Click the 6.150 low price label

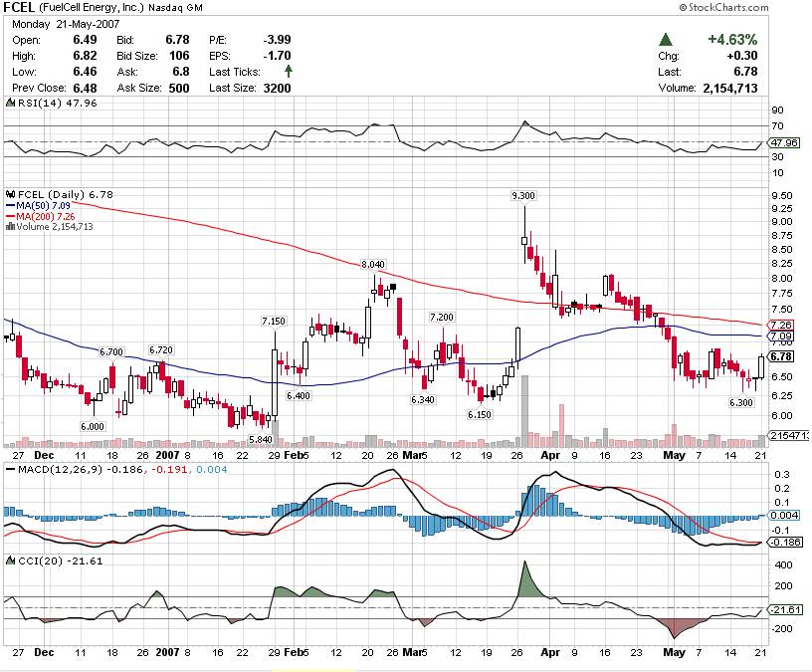click(x=479, y=414)
